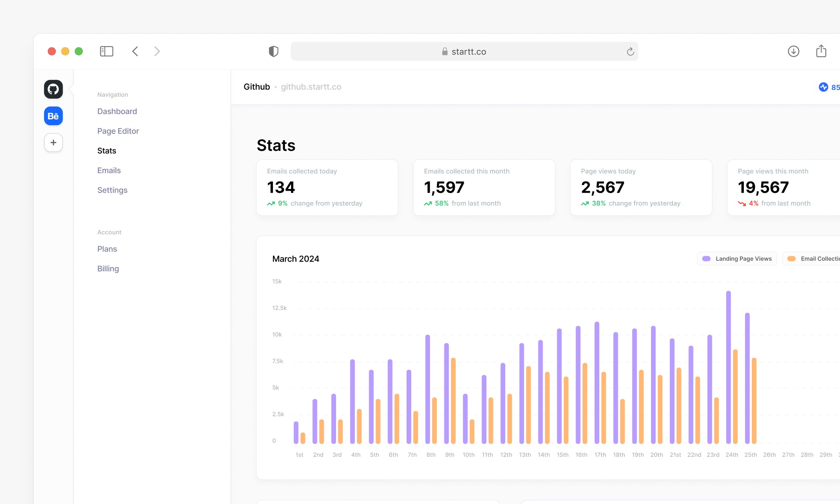Open Emails in navigation
This screenshot has width=840, height=504.
point(109,171)
